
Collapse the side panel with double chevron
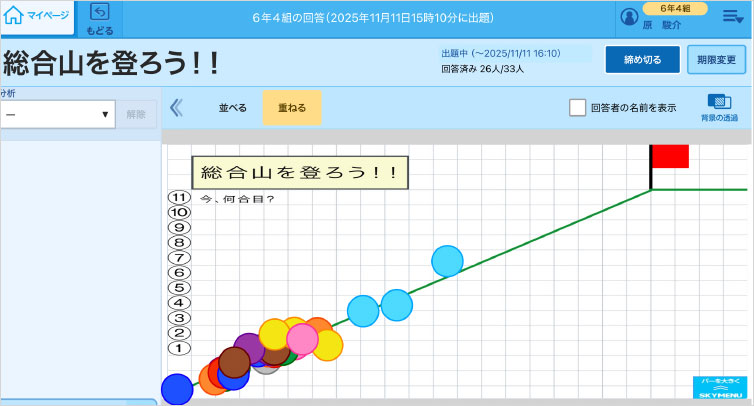tap(176, 108)
